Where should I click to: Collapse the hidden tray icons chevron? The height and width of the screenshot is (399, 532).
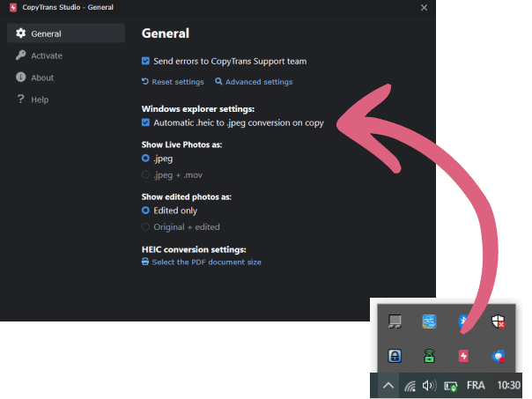pos(388,386)
